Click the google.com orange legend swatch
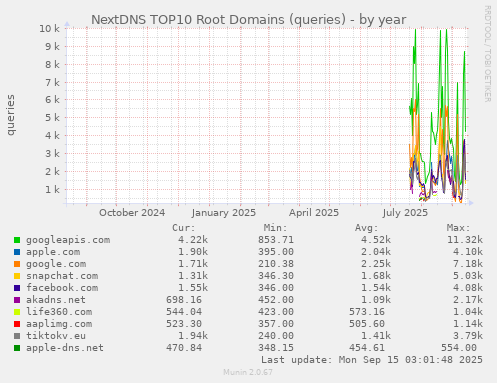 pos(17,264)
